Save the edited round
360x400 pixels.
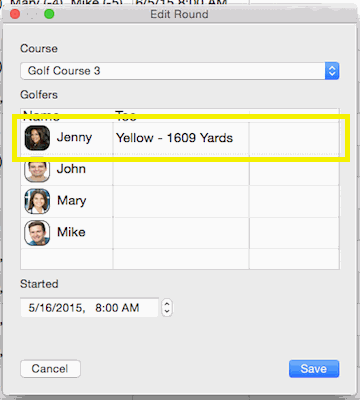314,369
